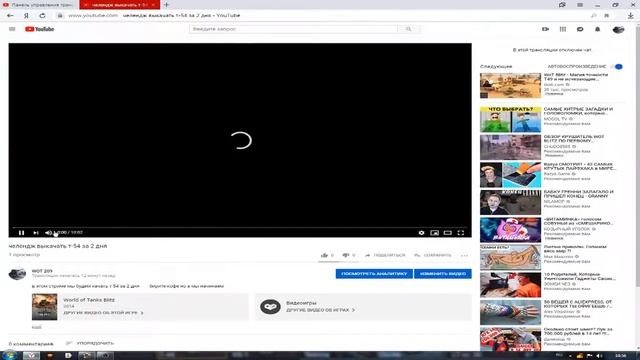Reload the page in the browser
The height and width of the screenshot is (360, 640).
point(42,16)
